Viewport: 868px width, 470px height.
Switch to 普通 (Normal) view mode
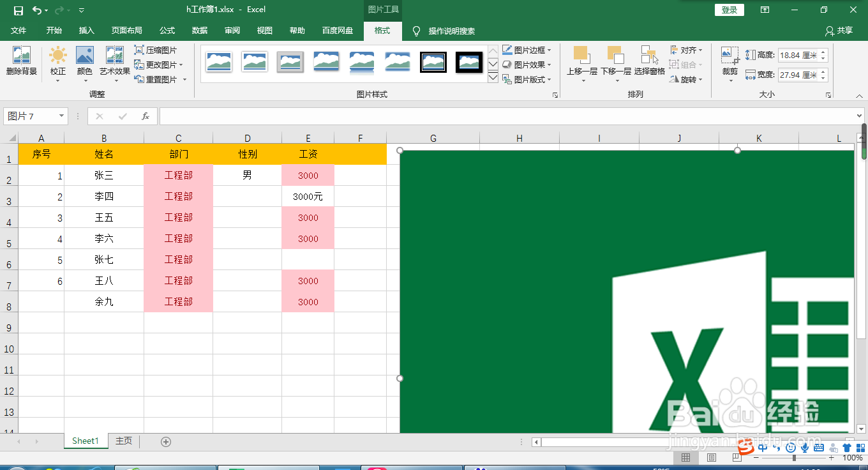[685, 457]
